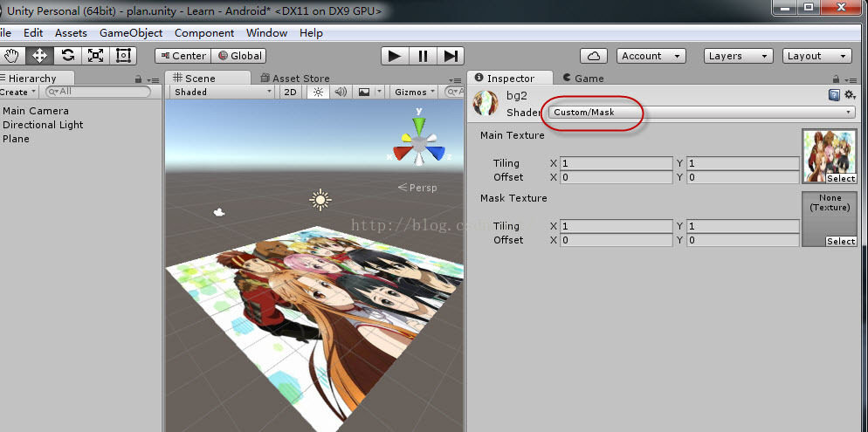Select the directional light sun gizmo in scene
This screenshot has height=432, width=868.
point(320,200)
